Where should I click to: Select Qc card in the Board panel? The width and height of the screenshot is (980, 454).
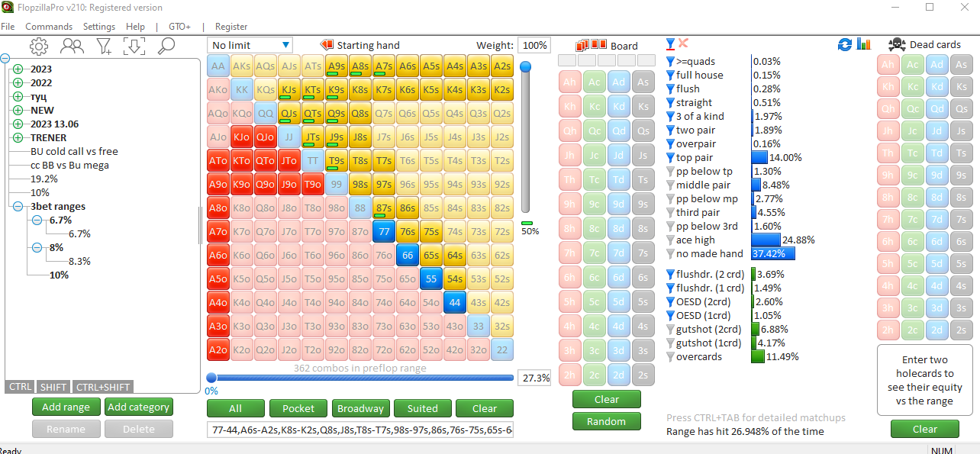594,131
